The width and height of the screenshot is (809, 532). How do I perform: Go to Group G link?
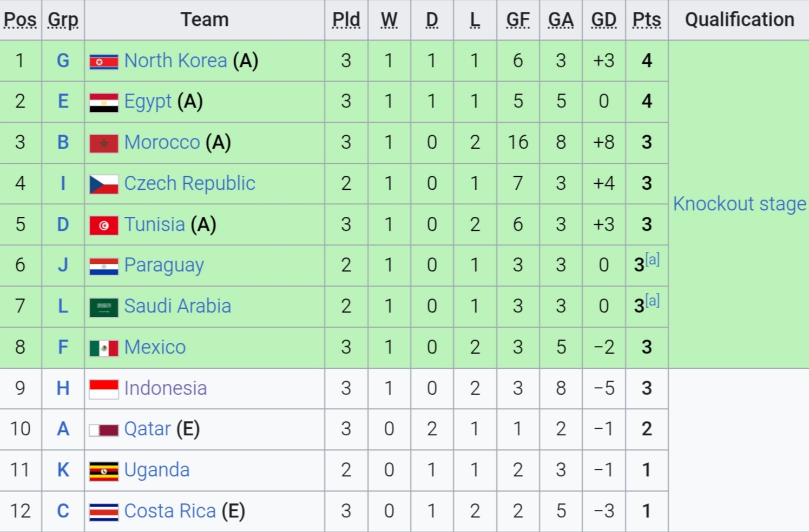(63, 61)
